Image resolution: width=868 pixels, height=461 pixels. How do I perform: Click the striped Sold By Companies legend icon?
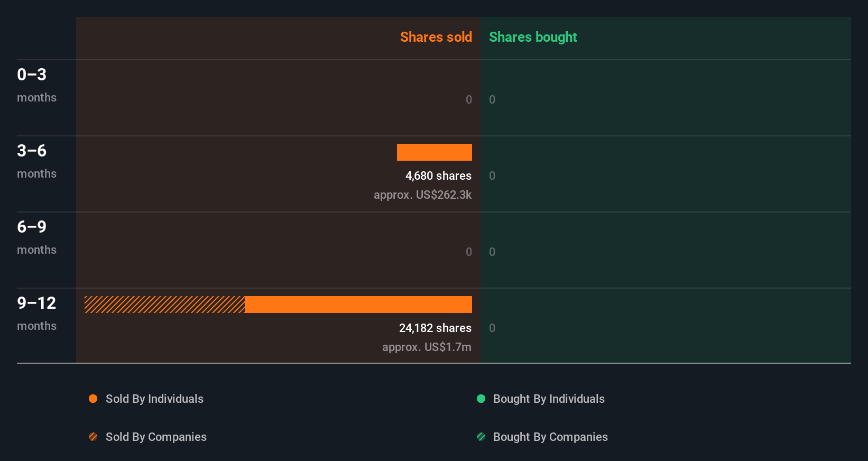tap(93, 437)
